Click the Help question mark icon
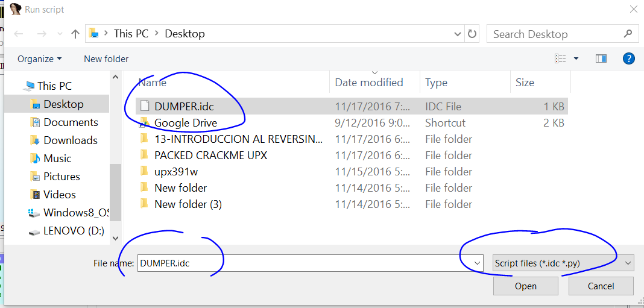Viewport: 644px width, 308px height. (628, 58)
